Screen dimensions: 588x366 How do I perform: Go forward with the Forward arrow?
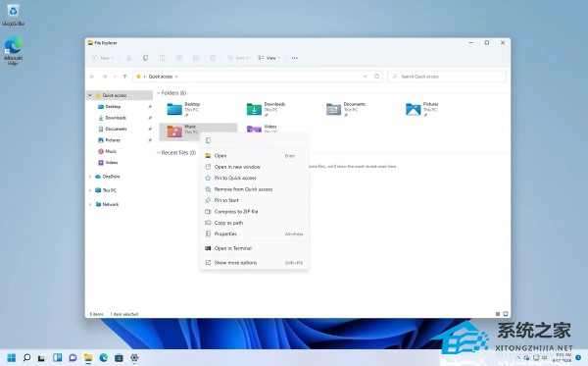coord(105,77)
